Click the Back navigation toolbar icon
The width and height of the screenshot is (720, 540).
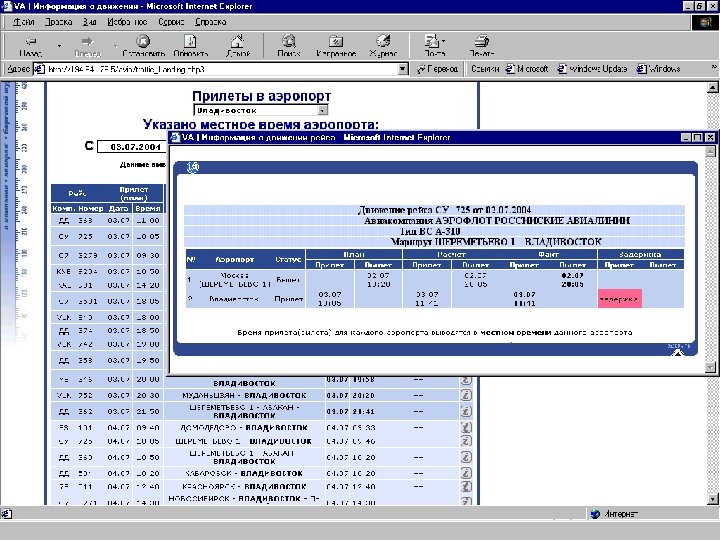30,42
